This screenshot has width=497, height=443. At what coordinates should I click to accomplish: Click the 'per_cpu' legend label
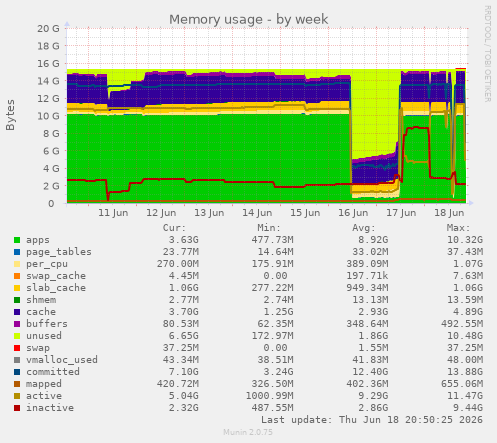(x=47, y=264)
